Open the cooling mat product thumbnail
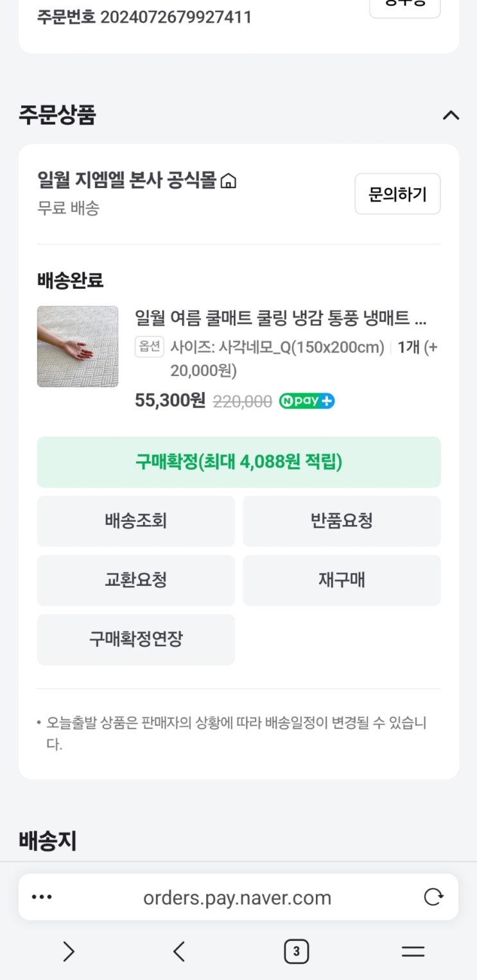 point(78,347)
